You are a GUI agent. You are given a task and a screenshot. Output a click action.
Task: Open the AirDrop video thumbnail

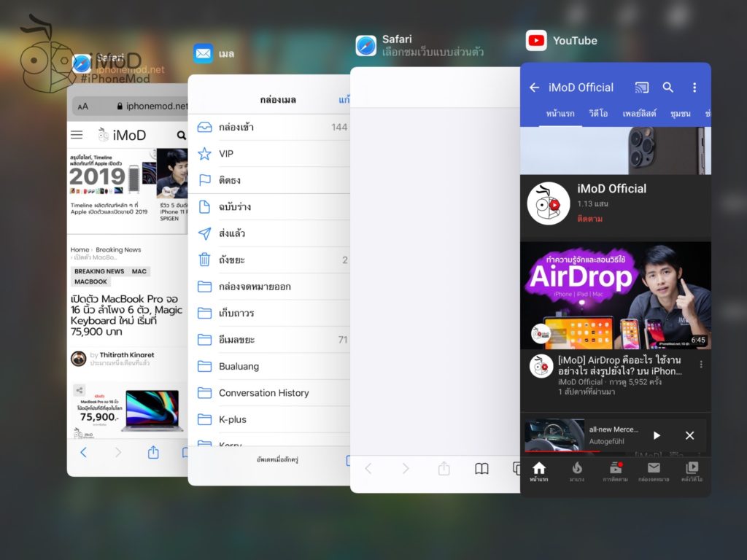click(615, 295)
